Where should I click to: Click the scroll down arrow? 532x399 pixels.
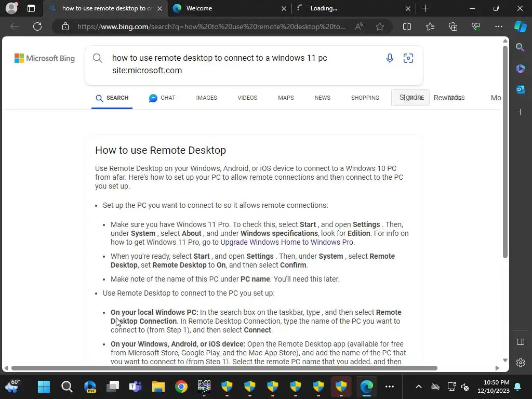[x=505, y=361]
